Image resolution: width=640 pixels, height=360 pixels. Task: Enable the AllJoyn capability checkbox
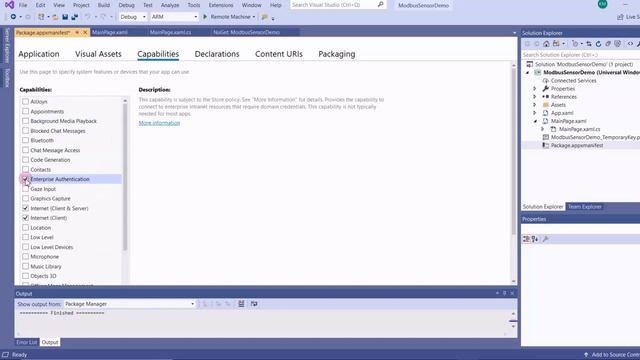pyautogui.click(x=25, y=101)
